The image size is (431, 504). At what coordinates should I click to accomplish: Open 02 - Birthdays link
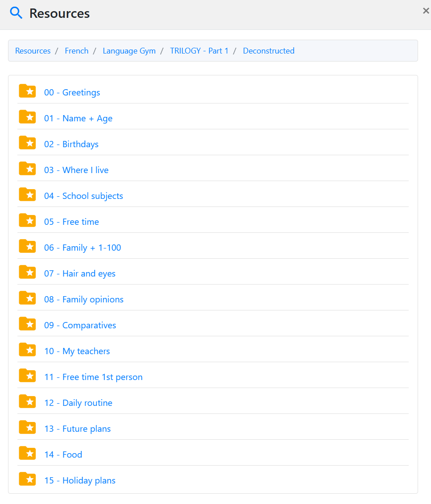(x=71, y=145)
